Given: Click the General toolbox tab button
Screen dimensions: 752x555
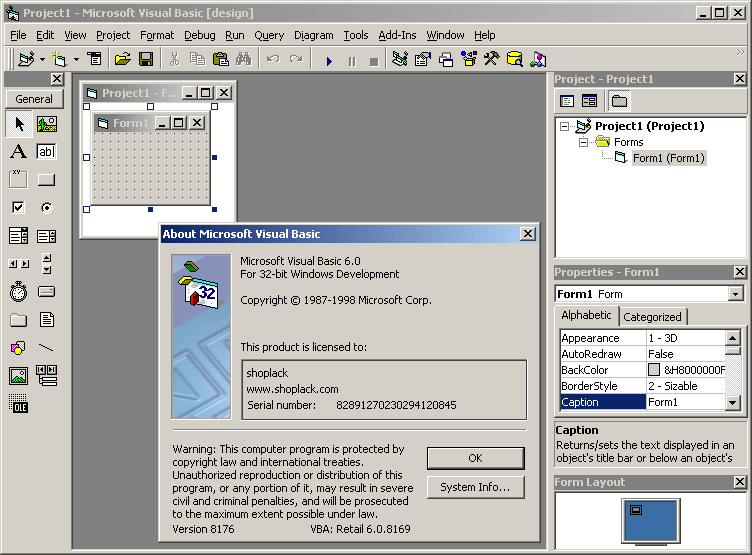Looking at the screenshot, I should tap(34, 99).
